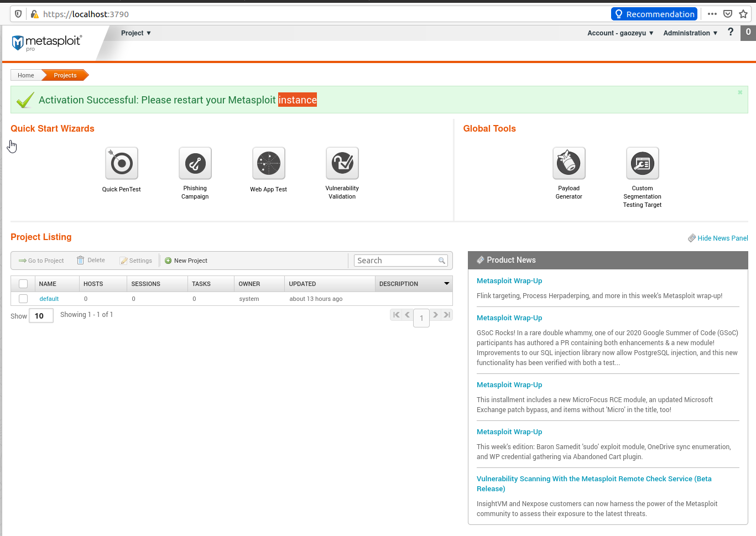Open the default project link
The image size is (756, 536).
(49, 299)
